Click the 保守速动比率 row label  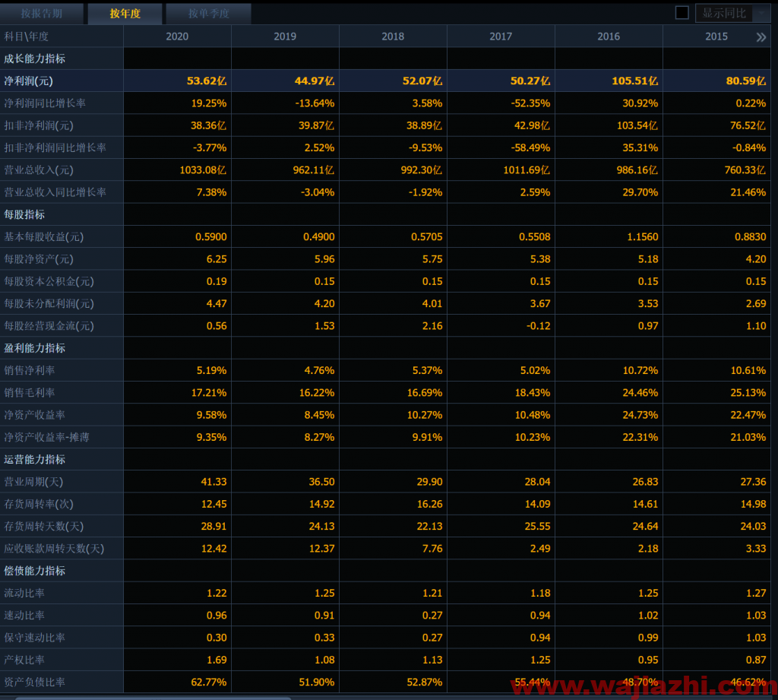point(35,638)
